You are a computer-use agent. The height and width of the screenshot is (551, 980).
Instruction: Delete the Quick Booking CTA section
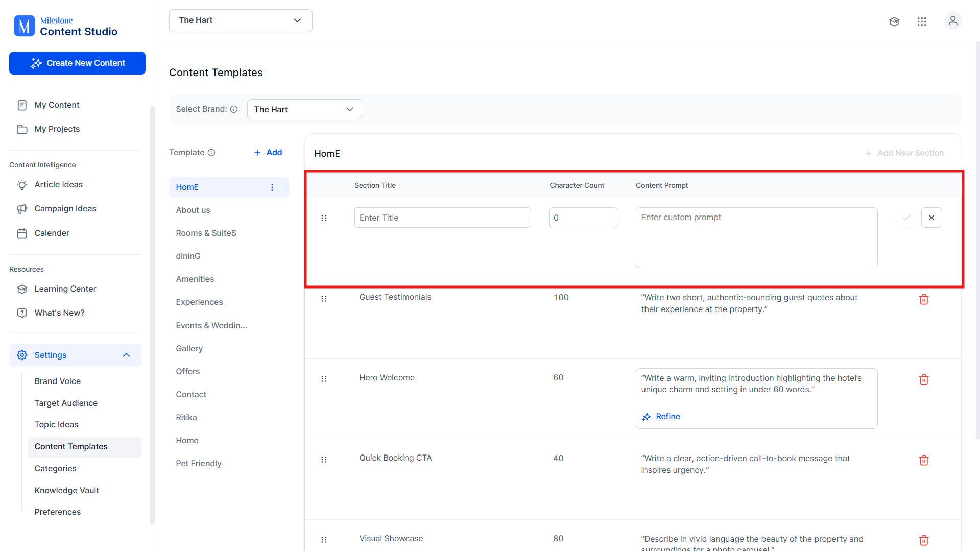pos(924,460)
